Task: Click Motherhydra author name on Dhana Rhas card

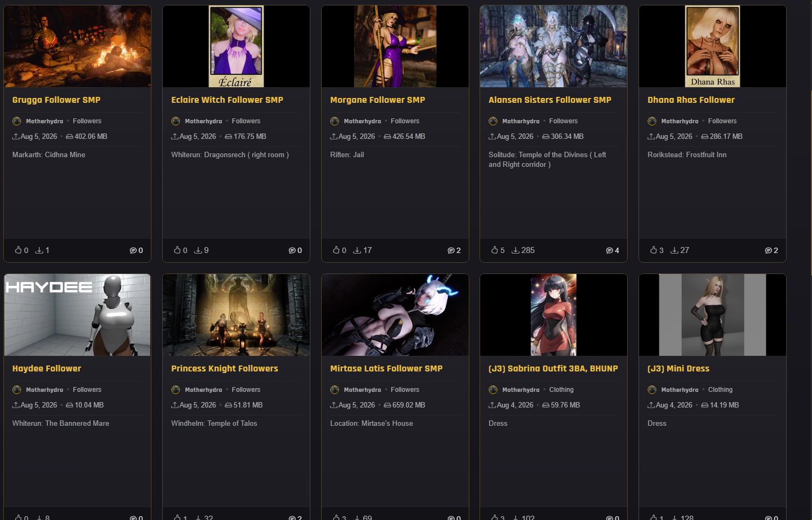Action: click(680, 121)
